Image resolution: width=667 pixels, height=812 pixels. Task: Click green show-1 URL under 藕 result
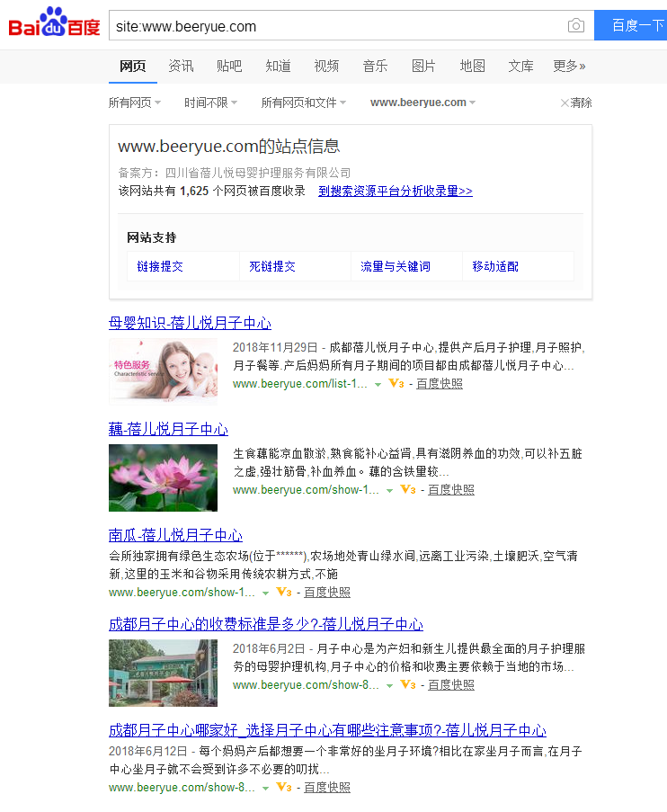tap(306, 490)
